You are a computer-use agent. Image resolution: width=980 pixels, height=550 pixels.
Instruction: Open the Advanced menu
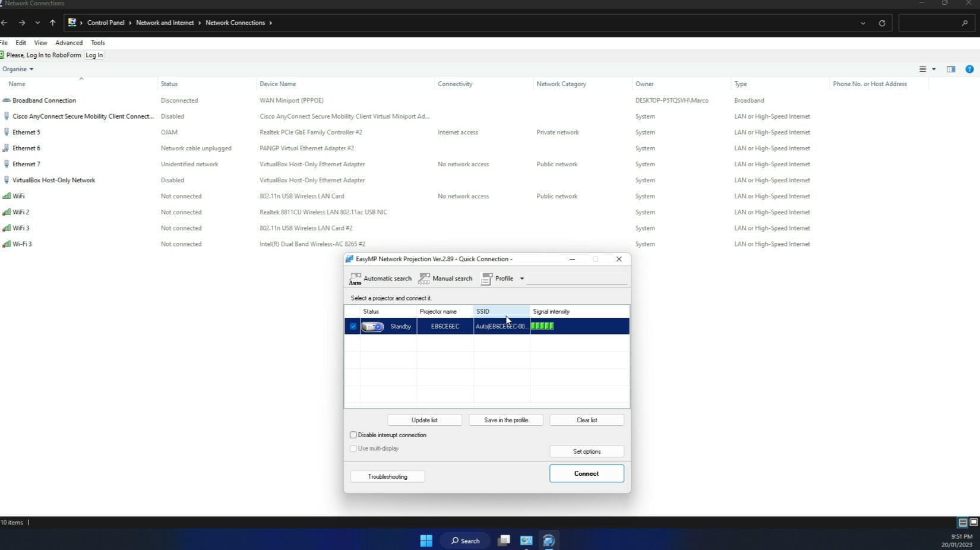point(68,42)
